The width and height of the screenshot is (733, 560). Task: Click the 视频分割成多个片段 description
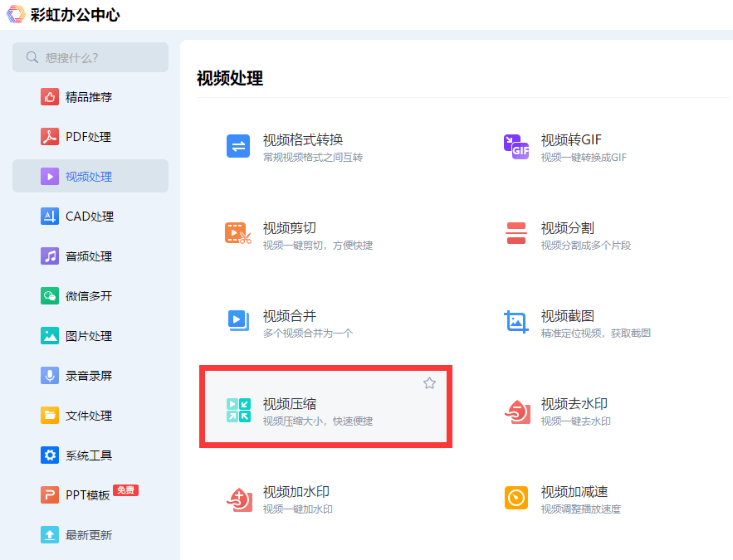tap(586, 246)
